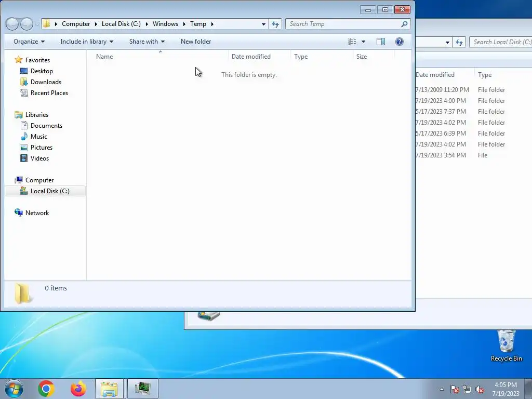Select Temp in the address path
Viewport: 532px width, 399px height.
tap(198, 24)
